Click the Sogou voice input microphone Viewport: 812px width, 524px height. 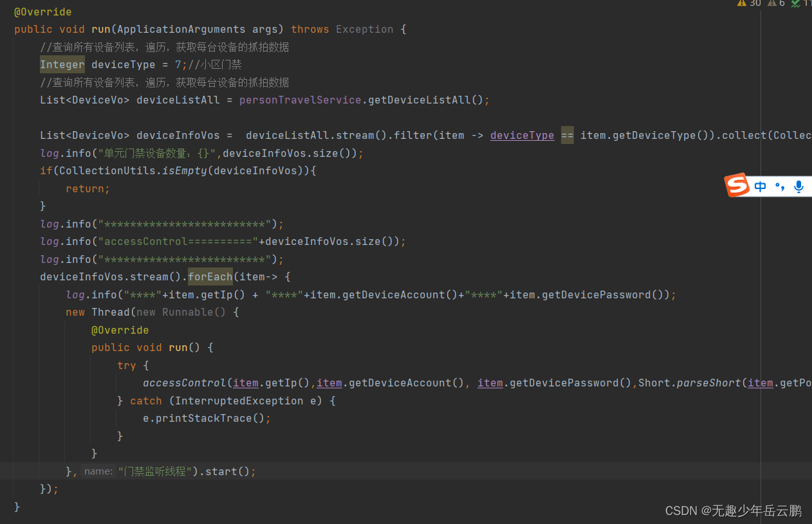798,187
